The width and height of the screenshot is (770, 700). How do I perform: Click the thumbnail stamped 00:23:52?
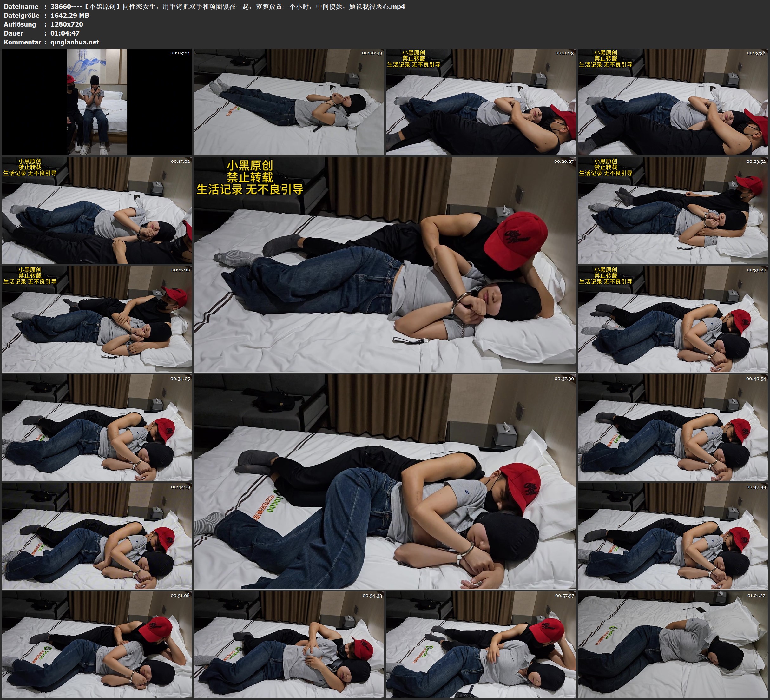(673, 210)
